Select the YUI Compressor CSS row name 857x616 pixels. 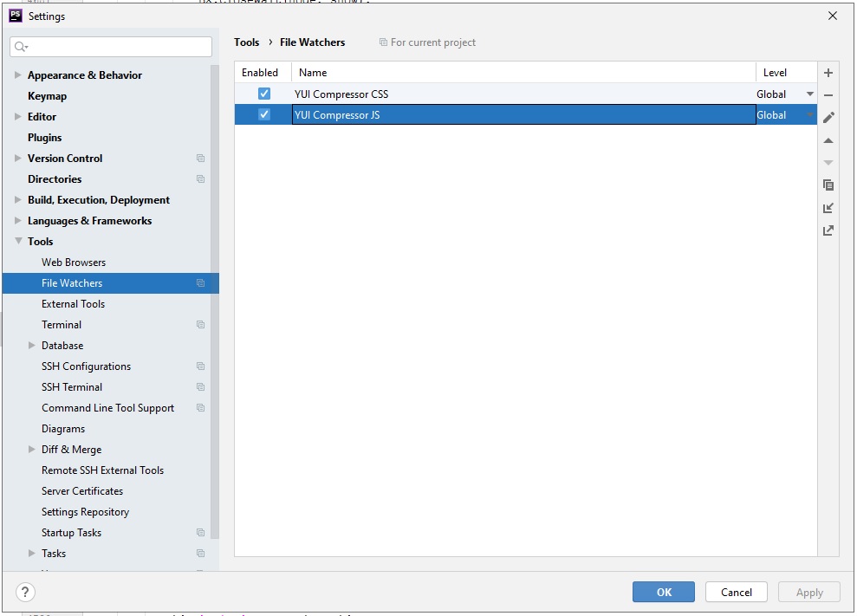(341, 94)
